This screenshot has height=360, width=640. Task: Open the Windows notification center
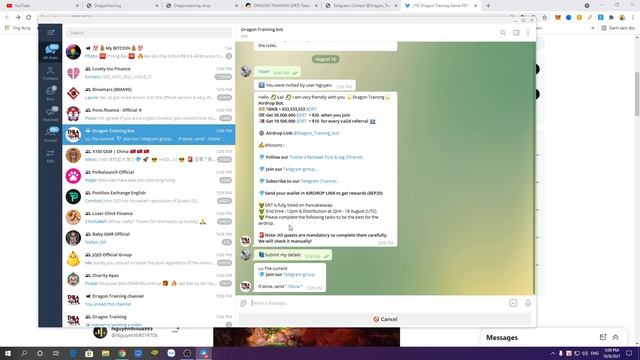(x=629, y=353)
